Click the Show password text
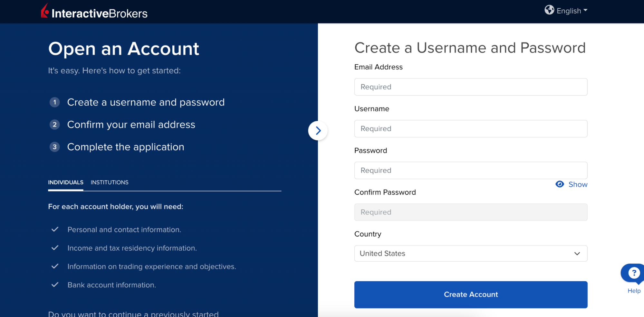Image resolution: width=644 pixels, height=317 pixels. click(x=578, y=184)
